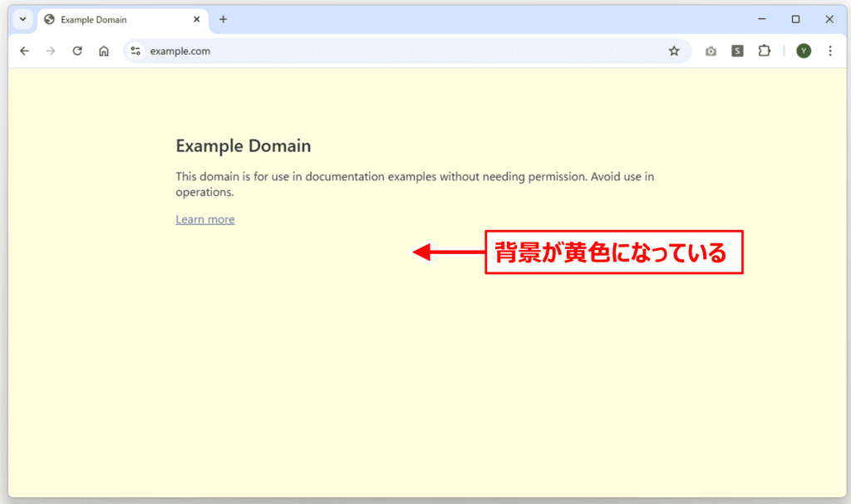Open Chrome's three-dot menu
This screenshot has height=504, width=851.
tap(830, 51)
